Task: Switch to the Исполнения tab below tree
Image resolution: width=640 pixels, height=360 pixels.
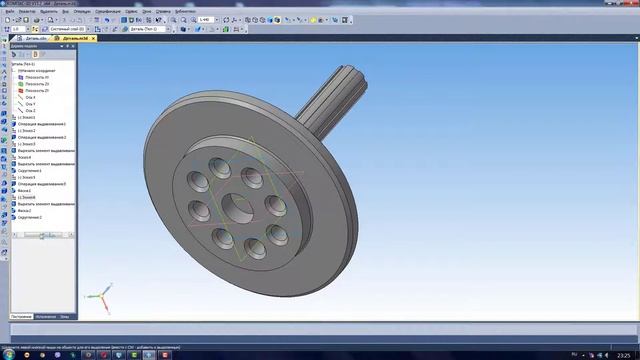Action: (45, 317)
